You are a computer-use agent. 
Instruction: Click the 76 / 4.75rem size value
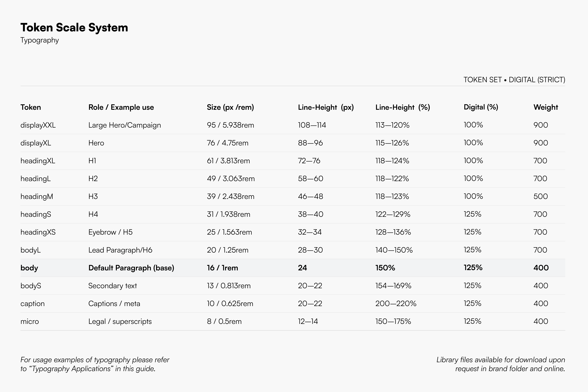click(x=227, y=143)
